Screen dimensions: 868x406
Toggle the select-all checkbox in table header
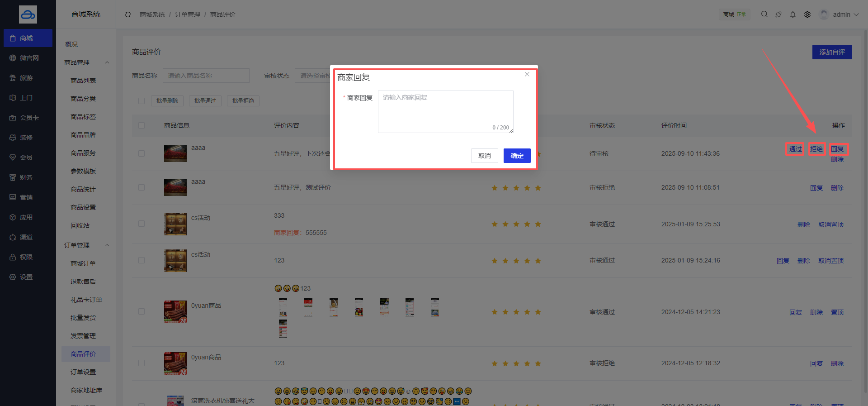point(142,125)
